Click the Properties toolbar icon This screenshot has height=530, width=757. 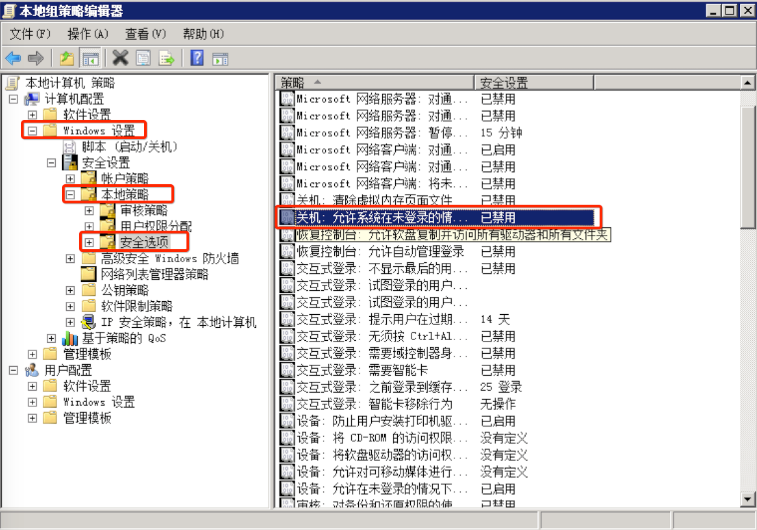(x=143, y=57)
